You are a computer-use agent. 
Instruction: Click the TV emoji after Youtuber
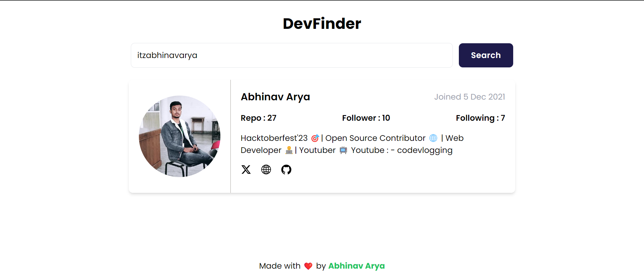tap(343, 150)
